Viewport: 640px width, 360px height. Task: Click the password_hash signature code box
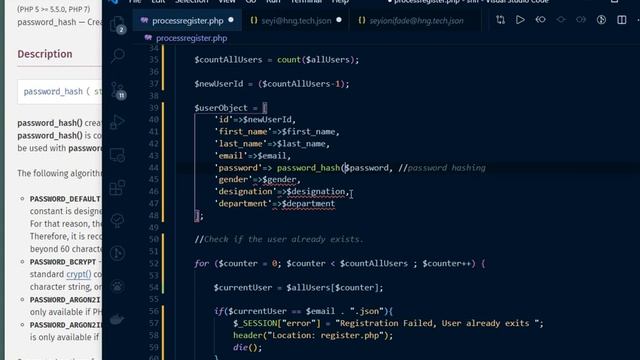click(x=60, y=92)
